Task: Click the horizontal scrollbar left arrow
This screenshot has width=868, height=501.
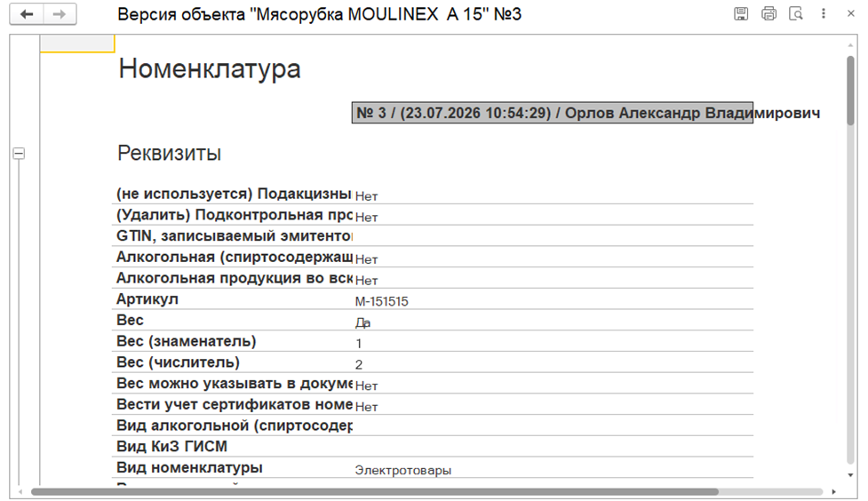Action: click(20, 491)
